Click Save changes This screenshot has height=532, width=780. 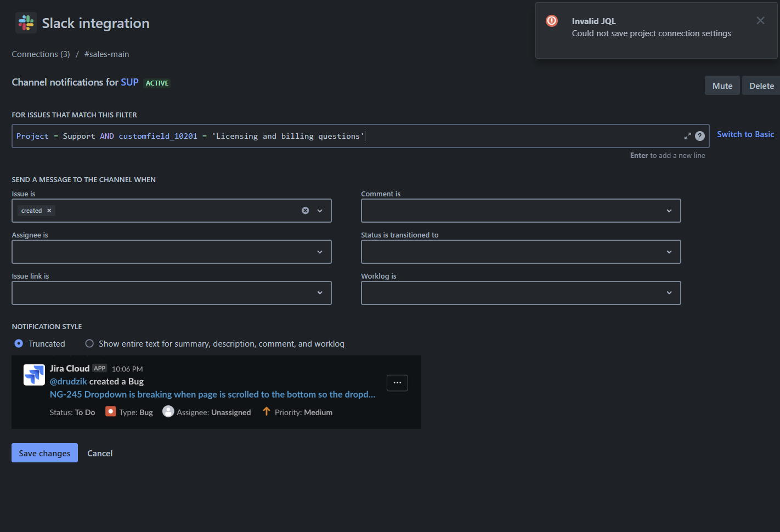(x=44, y=452)
